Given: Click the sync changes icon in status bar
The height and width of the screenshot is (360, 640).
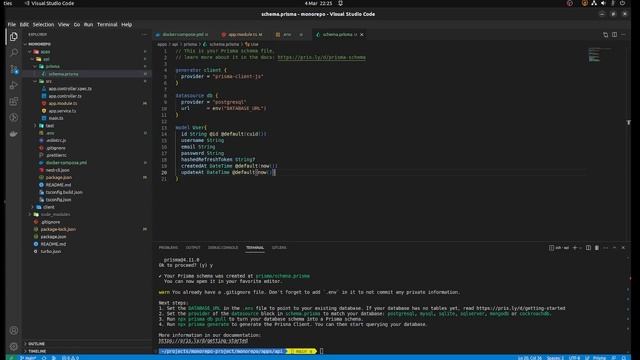Looking at the screenshot, I should click(44, 358).
